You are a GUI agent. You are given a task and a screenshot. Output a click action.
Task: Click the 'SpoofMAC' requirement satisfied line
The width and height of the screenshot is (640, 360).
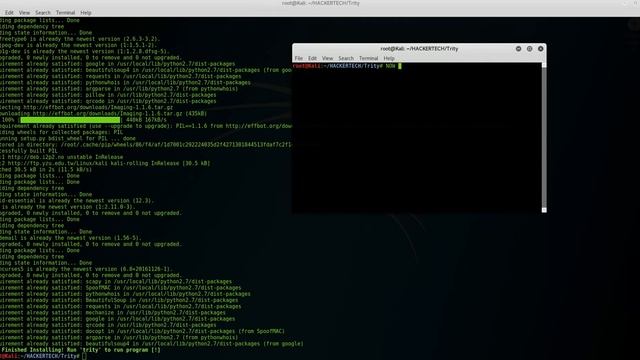point(120,288)
